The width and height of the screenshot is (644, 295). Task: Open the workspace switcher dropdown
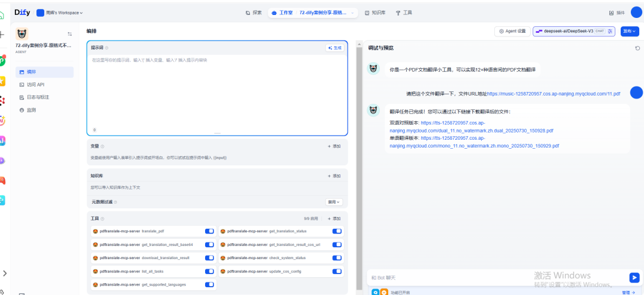[x=60, y=13]
